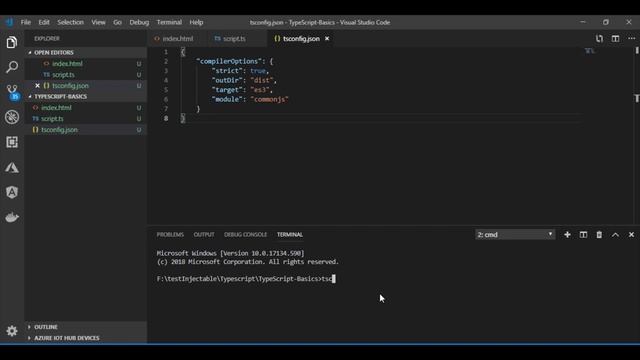This screenshot has height=360, width=640.
Task: Open index.html in TypeScript-Basics folder
Action: [86, 108]
